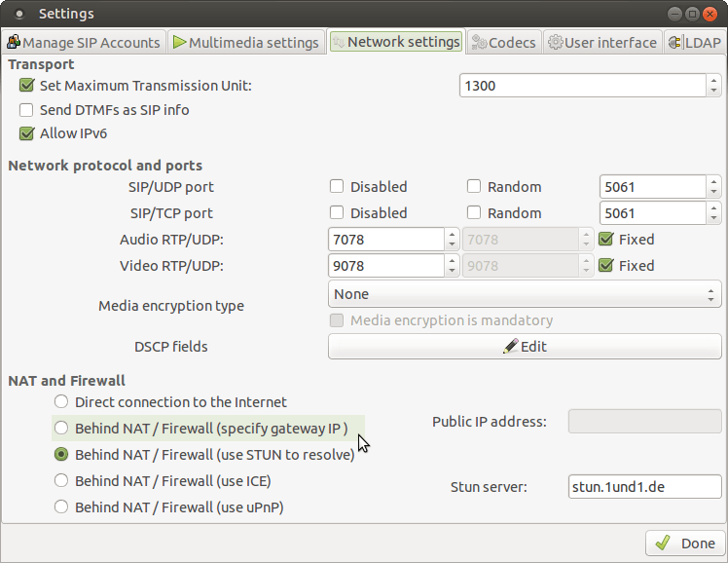Increase SIP/TCP port with up arrow
Viewport: 728px width, 563px height.
tap(713, 207)
